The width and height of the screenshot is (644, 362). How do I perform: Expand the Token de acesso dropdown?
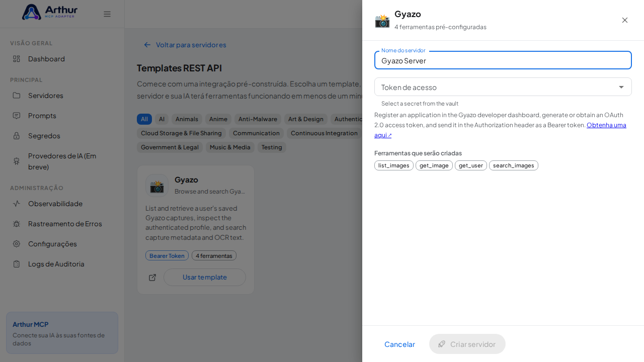(503, 87)
